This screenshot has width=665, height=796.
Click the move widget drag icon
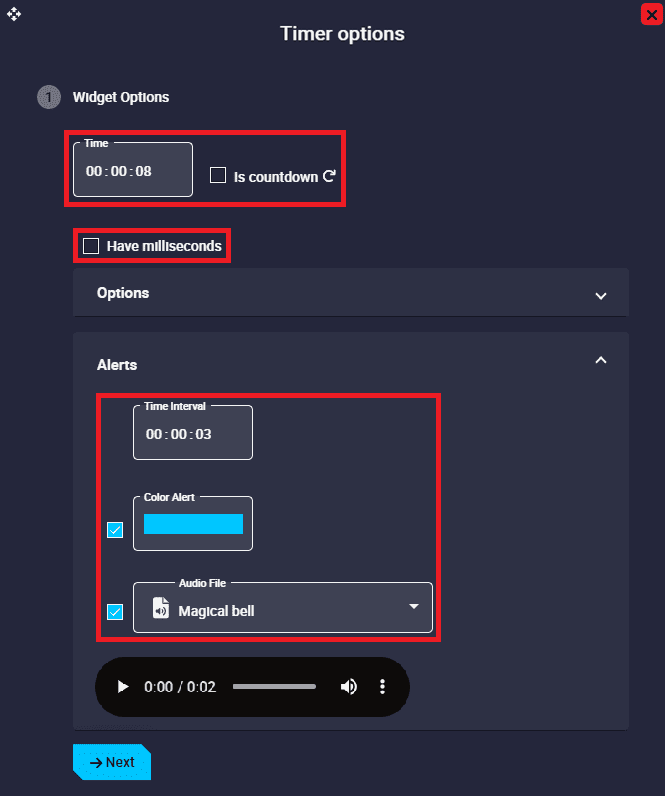click(x=14, y=14)
